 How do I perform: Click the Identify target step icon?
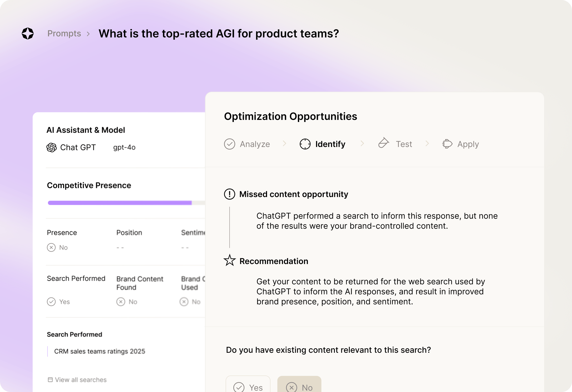(305, 144)
